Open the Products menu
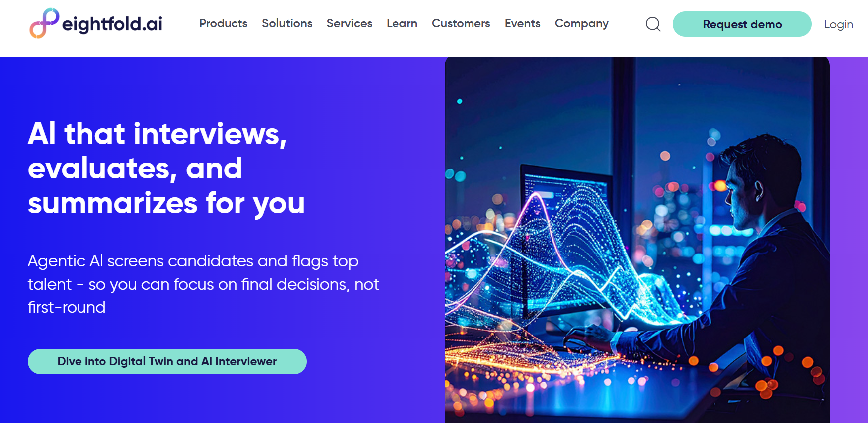 pyautogui.click(x=223, y=23)
